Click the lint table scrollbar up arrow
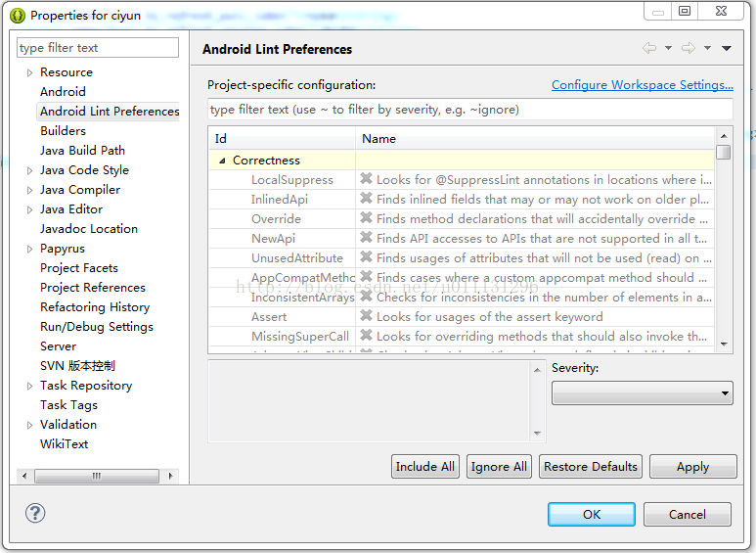Screen dimensions: 756x553 click(724, 136)
